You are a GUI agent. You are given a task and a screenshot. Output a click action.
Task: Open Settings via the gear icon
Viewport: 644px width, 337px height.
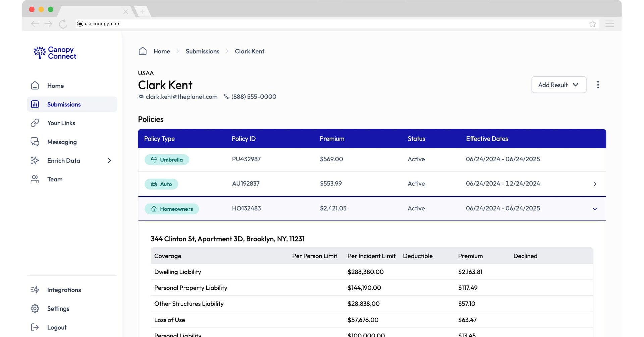35,308
